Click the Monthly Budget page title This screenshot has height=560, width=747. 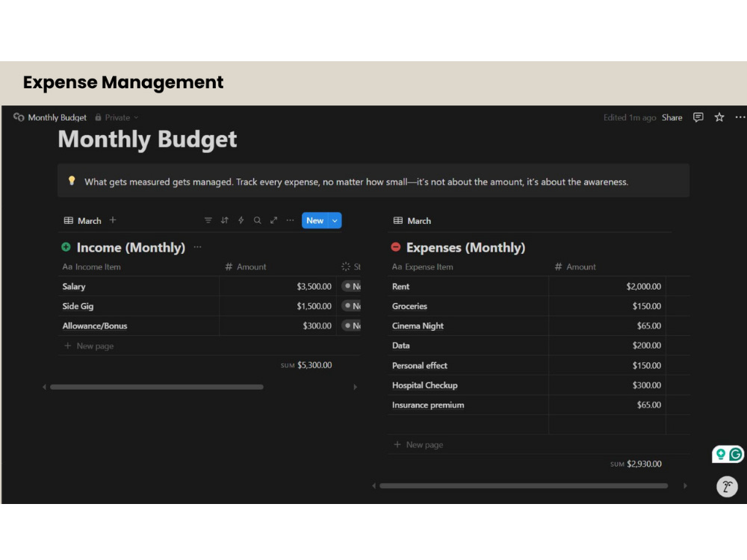tap(147, 139)
